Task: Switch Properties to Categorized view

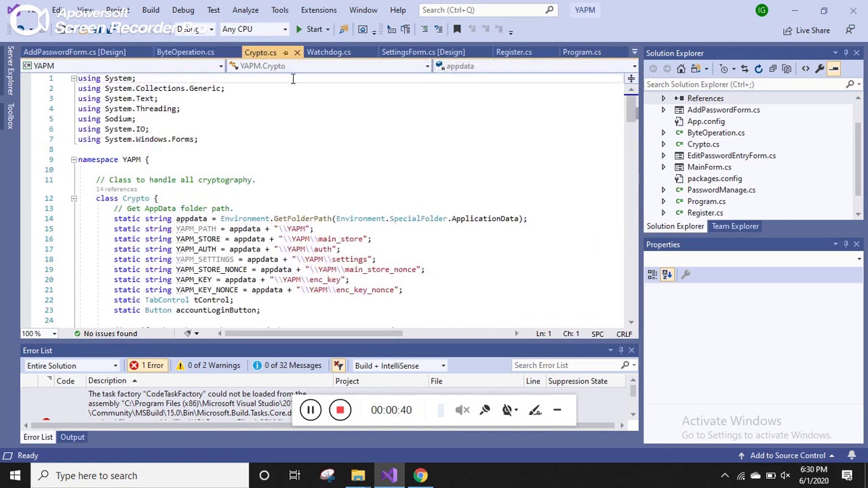Action: click(x=652, y=274)
